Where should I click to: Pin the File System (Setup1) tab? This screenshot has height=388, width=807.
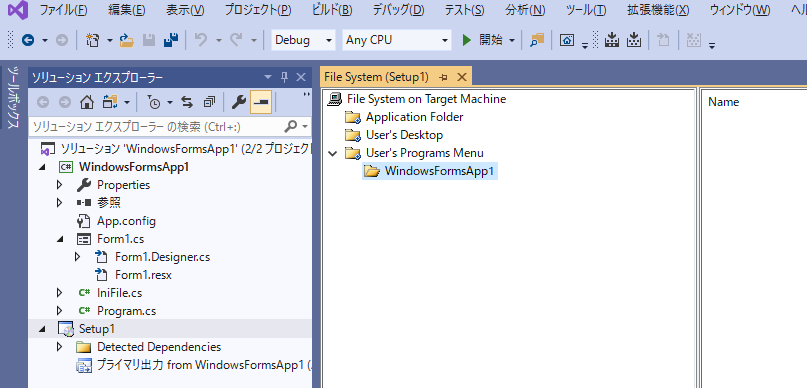(x=443, y=77)
